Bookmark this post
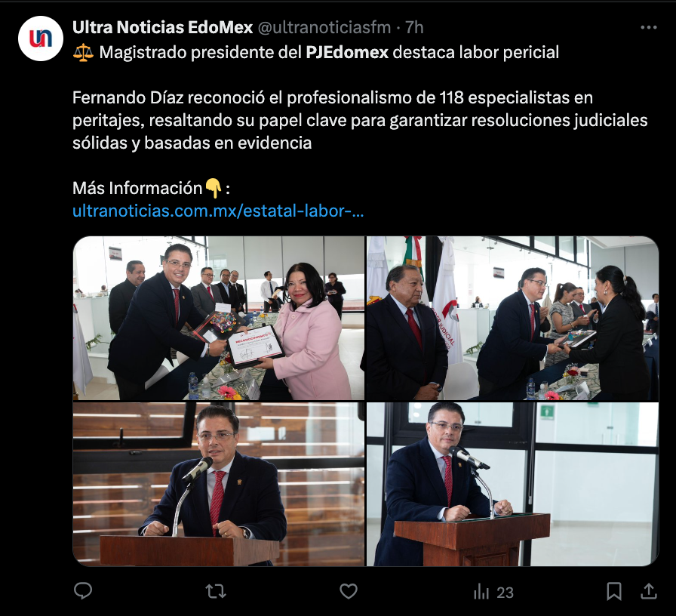Image resolution: width=676 pixels, height=616 pixels. (x=614, y=591)
